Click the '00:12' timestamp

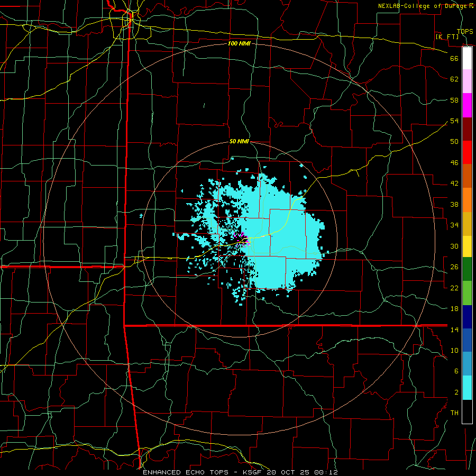tap(326, 472)
